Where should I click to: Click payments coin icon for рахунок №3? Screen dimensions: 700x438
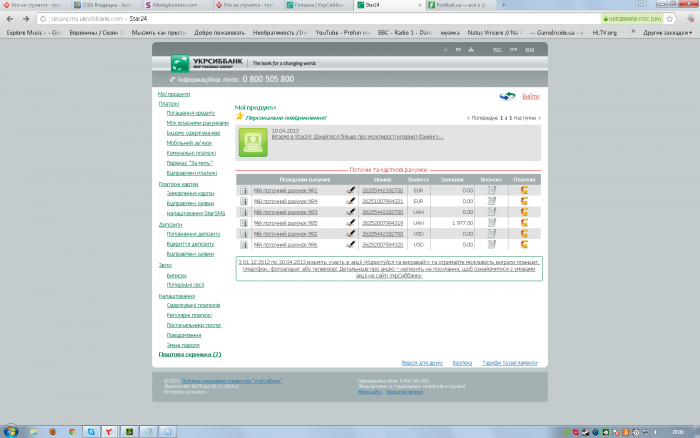click(524, 212)
